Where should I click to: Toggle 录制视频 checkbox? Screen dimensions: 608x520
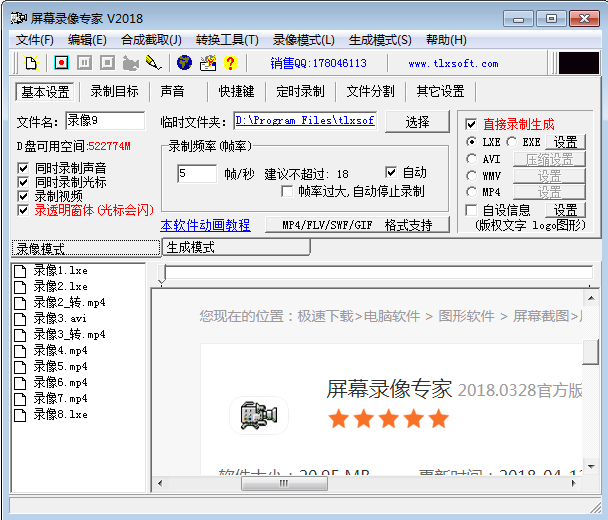pyautogui.click(x=23, y=196)
